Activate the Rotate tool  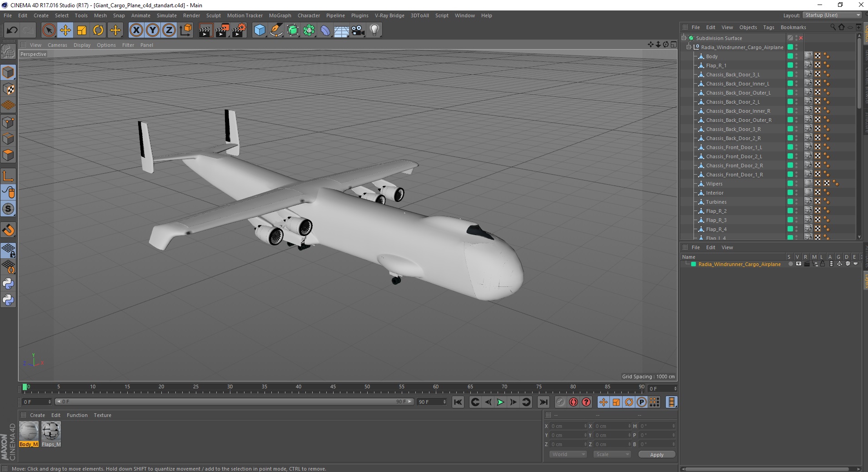pyautogui.click(x=98, y=30)
